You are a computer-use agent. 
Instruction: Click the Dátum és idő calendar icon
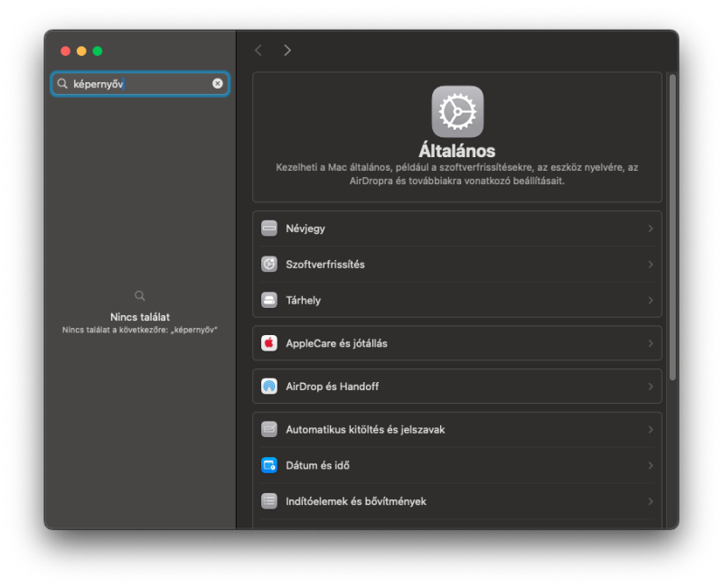(x=269, y=465)
